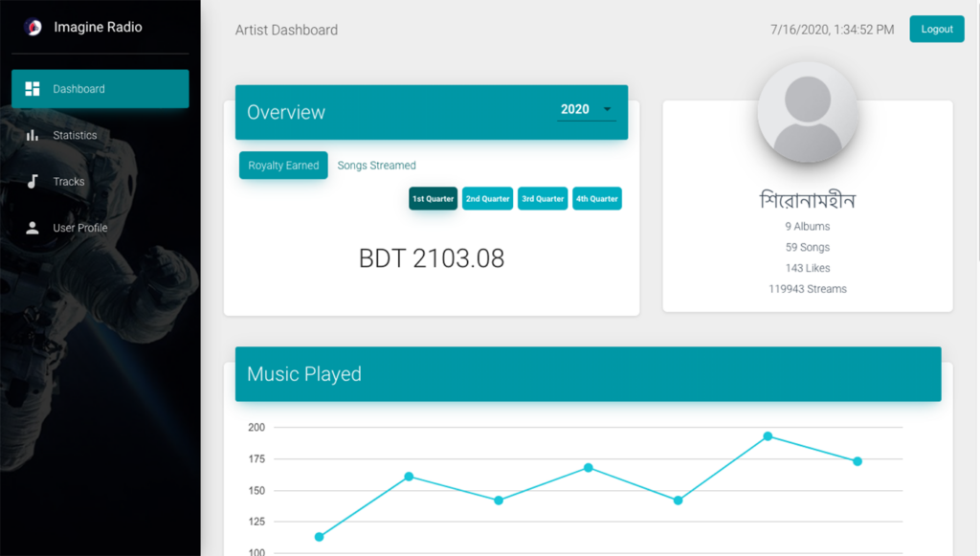Open Statistics from the sidebar
Screen dimensions: 980x556
75,135
